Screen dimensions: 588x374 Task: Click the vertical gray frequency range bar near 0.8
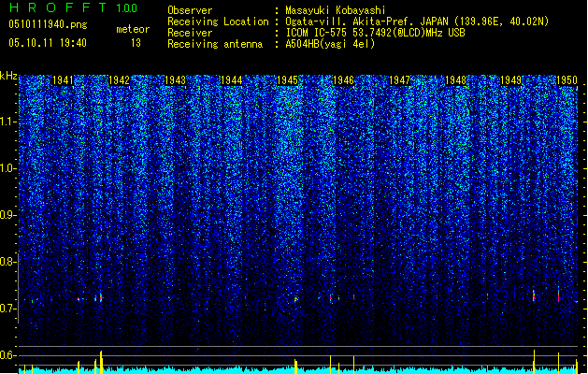coord(19,288)
